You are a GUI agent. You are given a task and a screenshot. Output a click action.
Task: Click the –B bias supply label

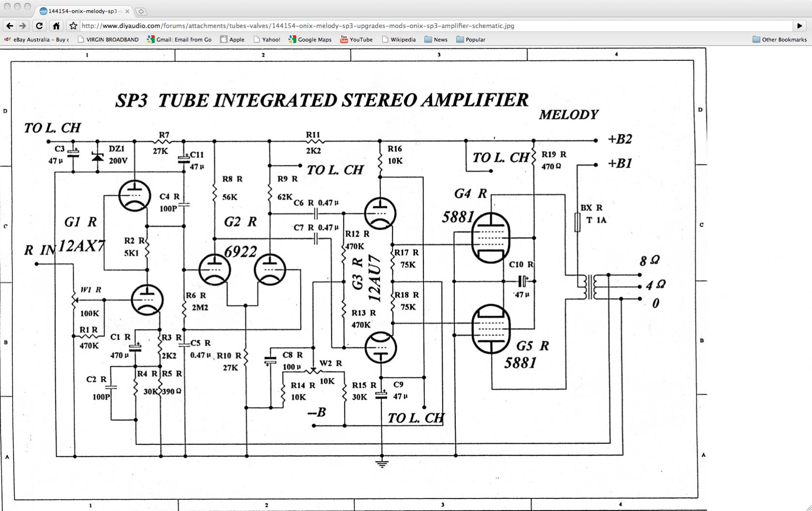(x=317, y=412)
